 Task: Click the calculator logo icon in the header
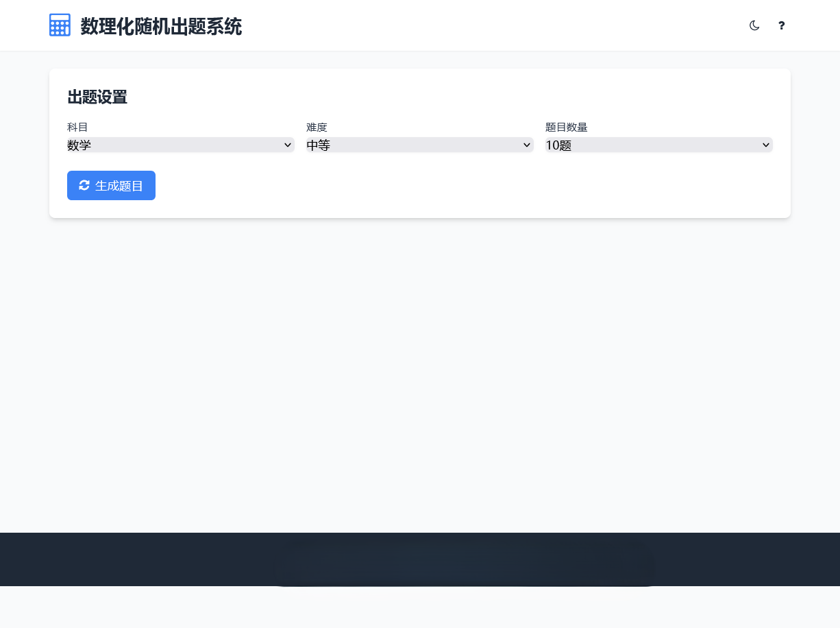(x=60, y=25)
